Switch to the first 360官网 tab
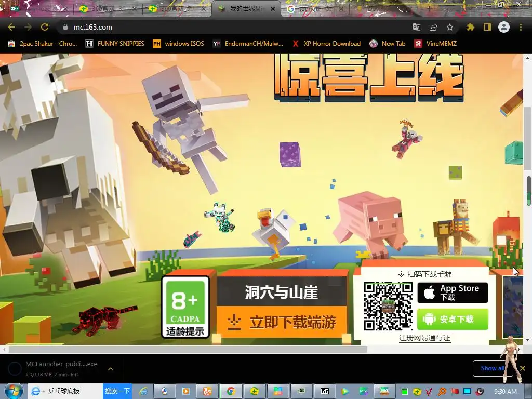This screenshot has height=399, width=532. pyautogui.click(x=107, y=9)
